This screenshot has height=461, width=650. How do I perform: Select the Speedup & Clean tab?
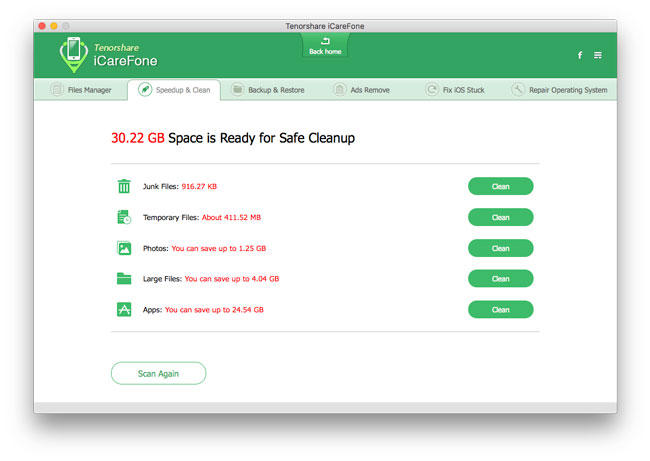pos(175,90)
